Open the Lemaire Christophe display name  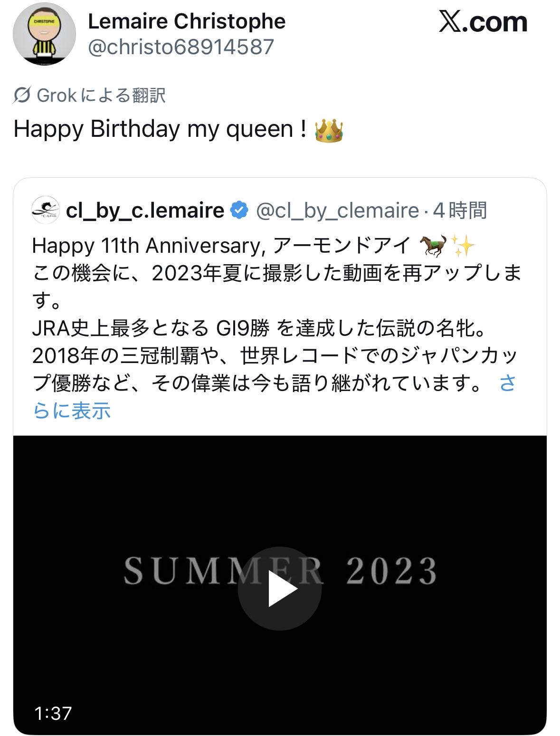187,21
